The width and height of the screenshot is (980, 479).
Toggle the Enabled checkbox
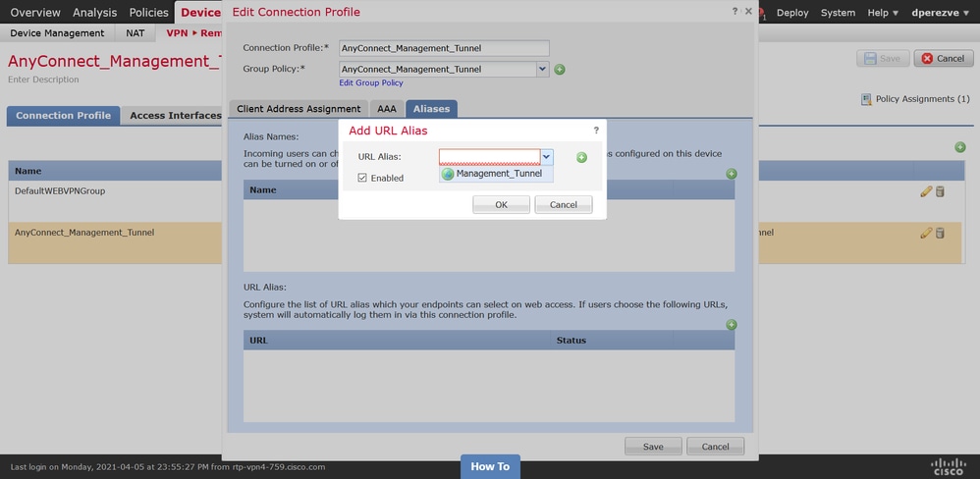(x=362, y=178)
